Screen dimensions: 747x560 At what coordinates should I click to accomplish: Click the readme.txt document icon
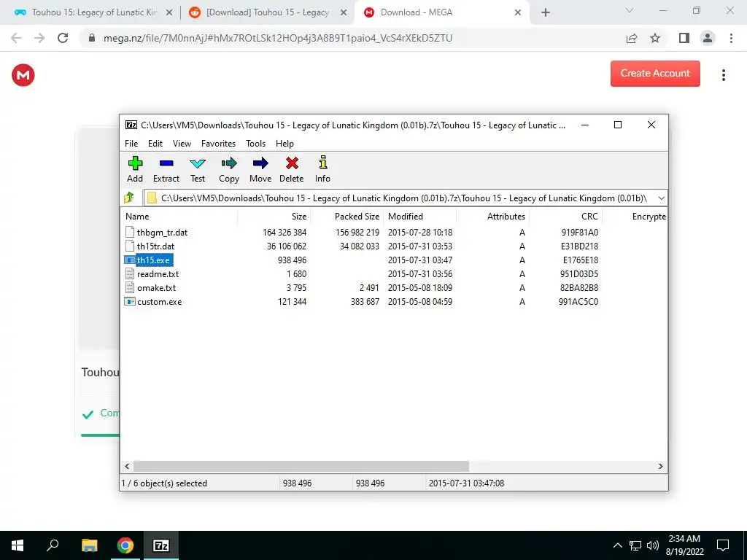[x=130, y=274]
